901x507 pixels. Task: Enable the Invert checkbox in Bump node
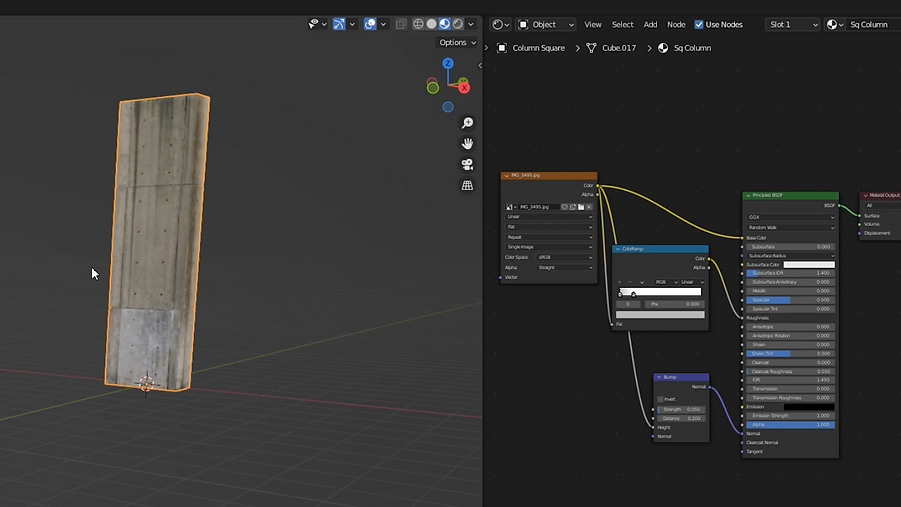tap(660, 400)
